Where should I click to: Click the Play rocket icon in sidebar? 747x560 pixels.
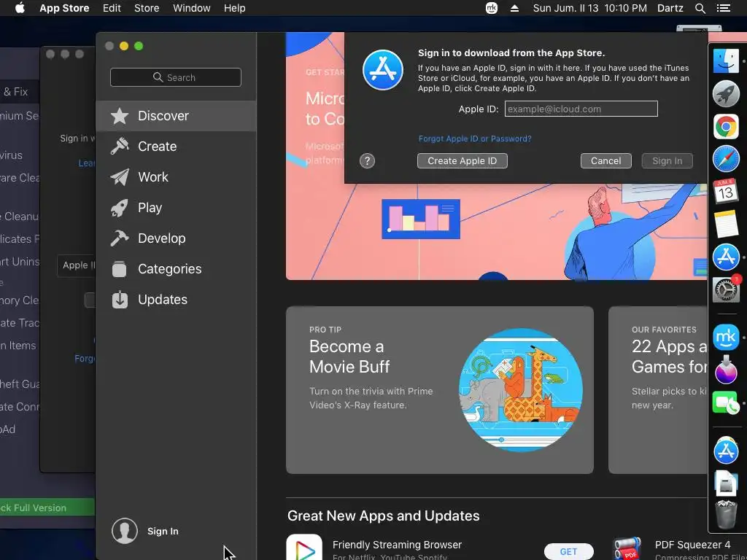[x=120, y=208]
